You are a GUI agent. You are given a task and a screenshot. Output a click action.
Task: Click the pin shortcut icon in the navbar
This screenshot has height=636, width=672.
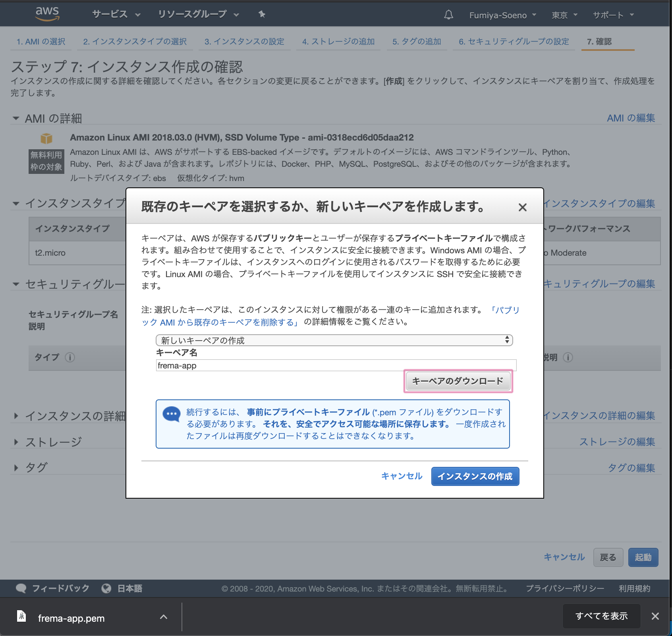[x=262, y=14]
